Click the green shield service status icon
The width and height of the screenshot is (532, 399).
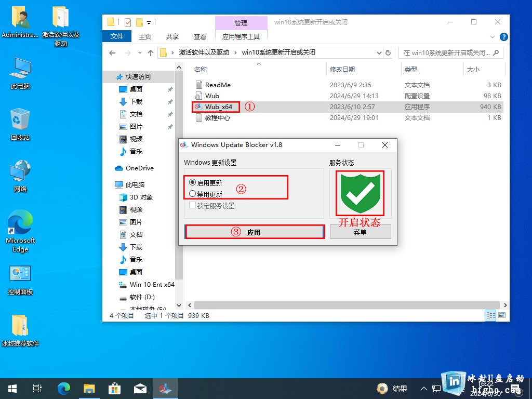click(360, 193)
